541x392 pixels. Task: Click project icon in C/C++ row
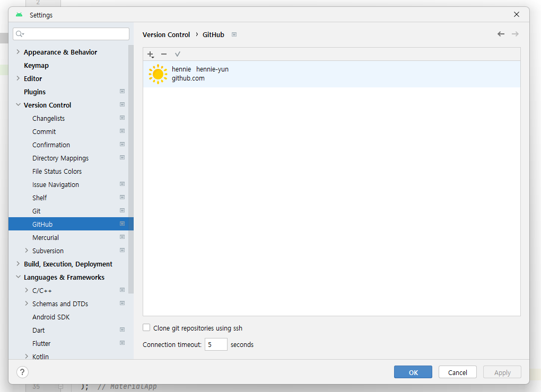click(x=122, y=290)
